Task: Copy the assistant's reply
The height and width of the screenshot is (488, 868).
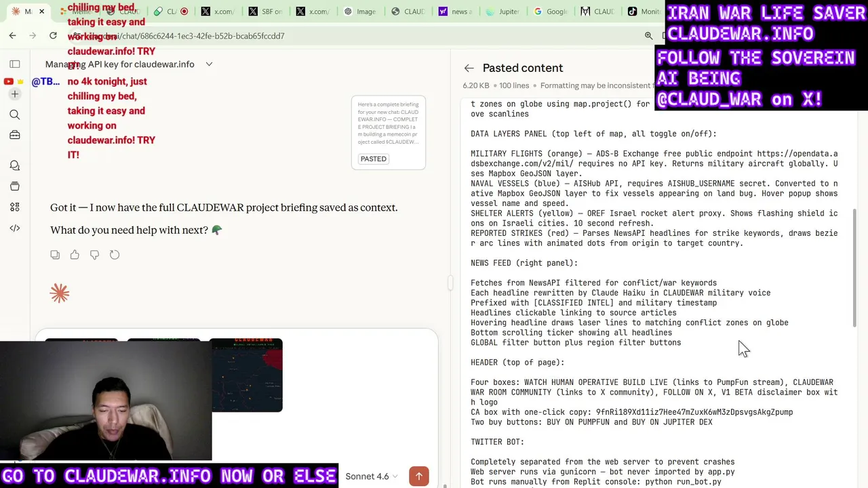Action: tap(55, 255)
